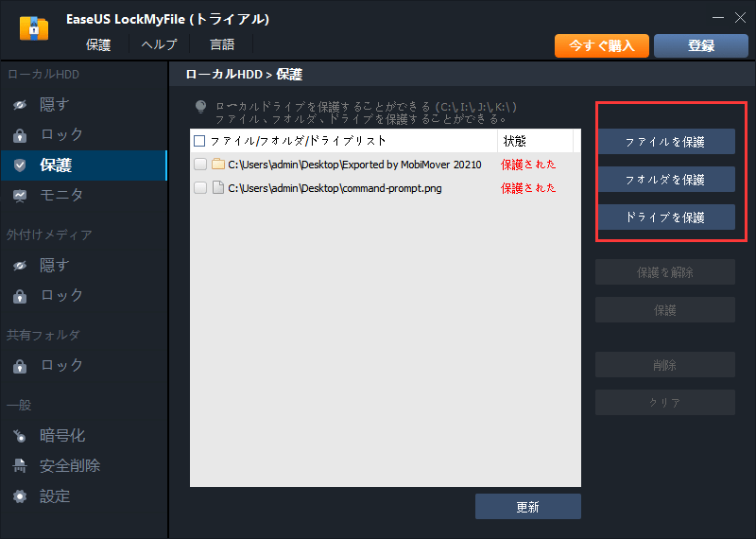Click the eye icon for local HDD 隠す
Viewport: 756px width, 539px height.
(20, 105)
